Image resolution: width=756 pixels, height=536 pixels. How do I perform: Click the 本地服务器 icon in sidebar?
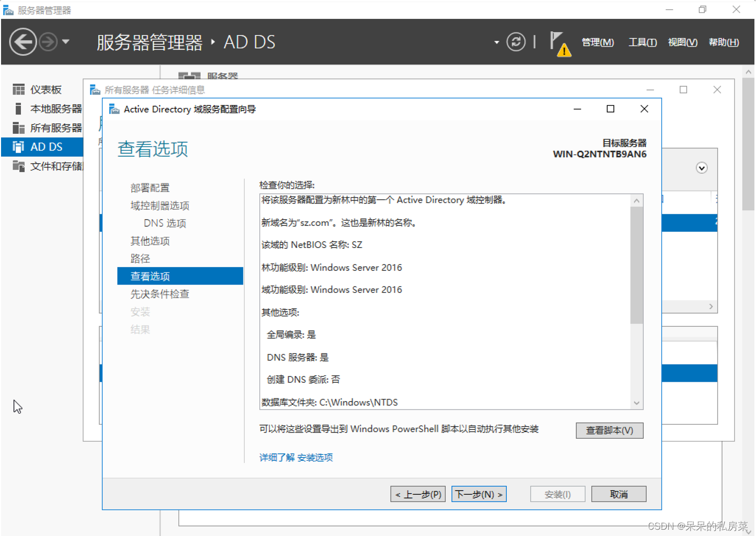[x=19, y=109]
